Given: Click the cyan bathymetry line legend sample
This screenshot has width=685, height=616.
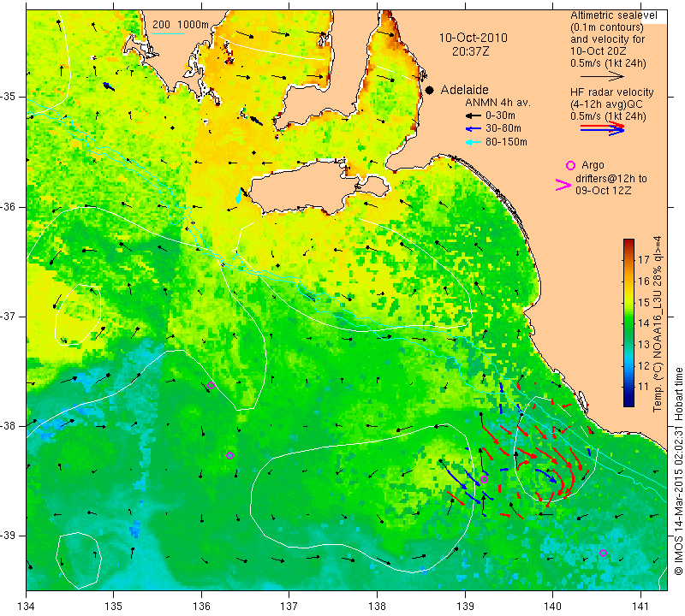Looking at the screenshot, I should click(169, 33).
